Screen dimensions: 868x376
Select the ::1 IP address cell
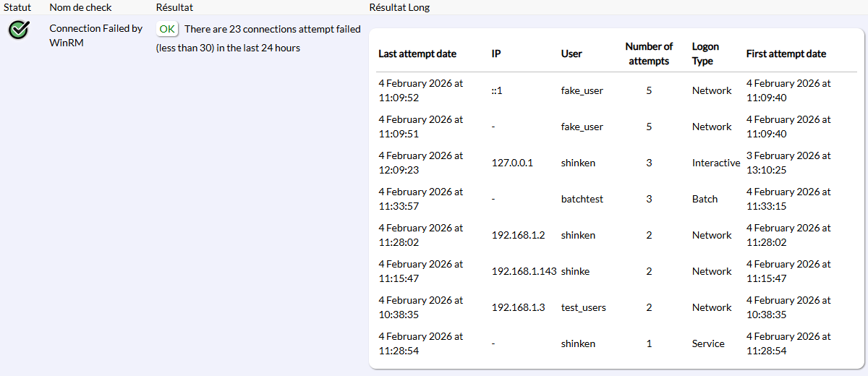coord(497,90)
